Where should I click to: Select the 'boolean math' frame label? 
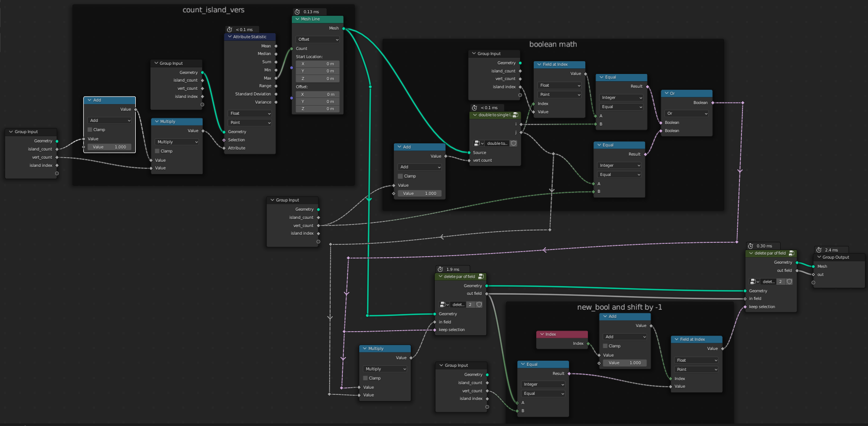pos(553,44)
